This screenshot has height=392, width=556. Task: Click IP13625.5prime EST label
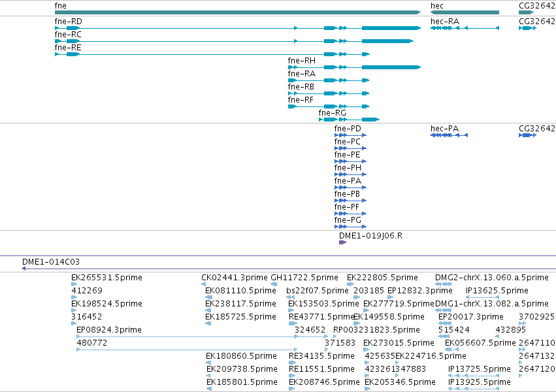(497, 291)
